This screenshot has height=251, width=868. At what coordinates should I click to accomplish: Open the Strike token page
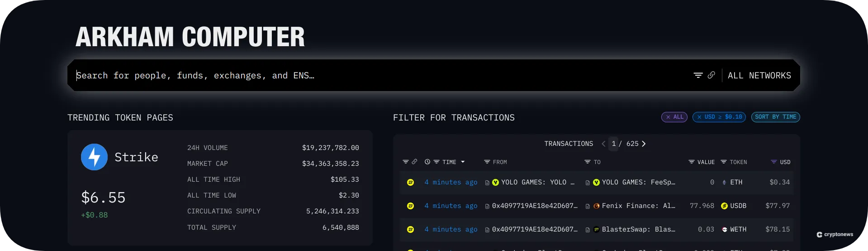click(136, 157)
